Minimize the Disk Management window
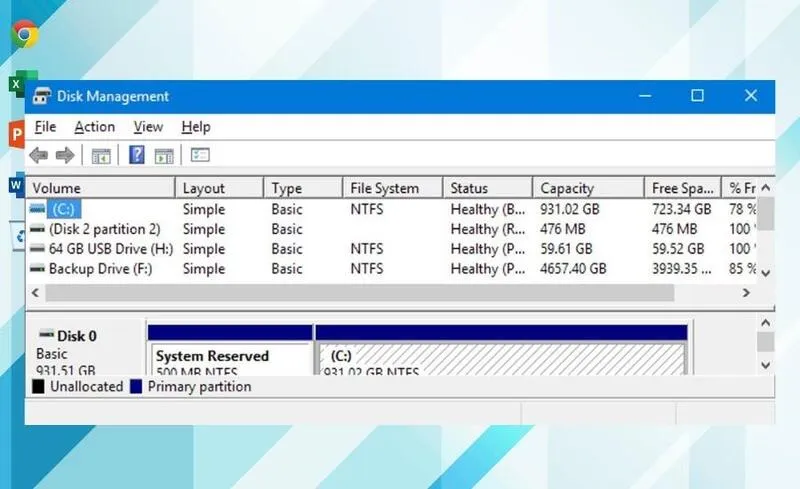Screen dimensions: 800x489 coord(645,96)
